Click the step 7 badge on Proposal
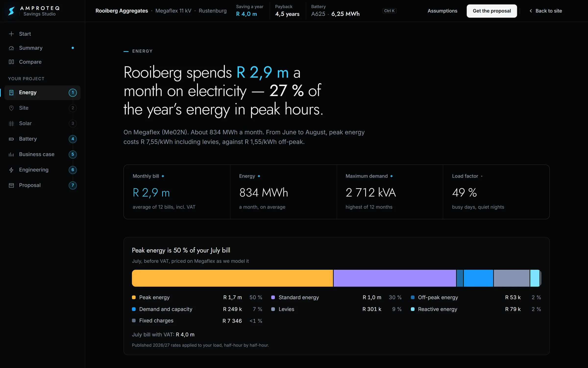Screen dimensions: 588x368 [x=73, y=185]
